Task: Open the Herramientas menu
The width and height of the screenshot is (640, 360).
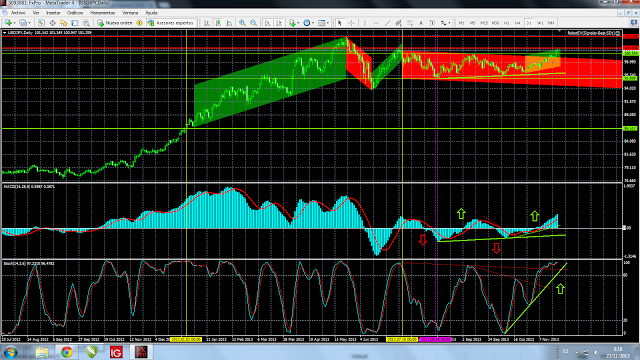Action: pos(102,13)
